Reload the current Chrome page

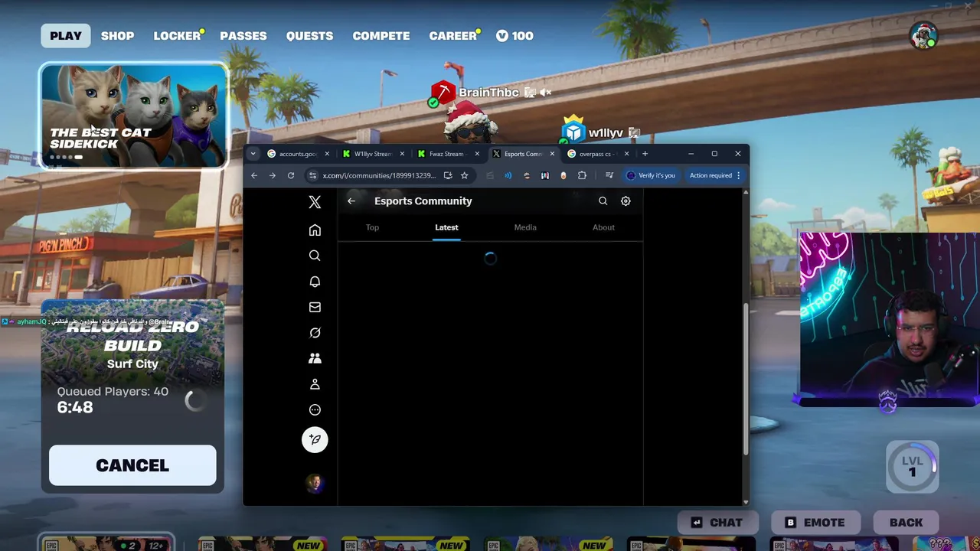coord(291,175)
